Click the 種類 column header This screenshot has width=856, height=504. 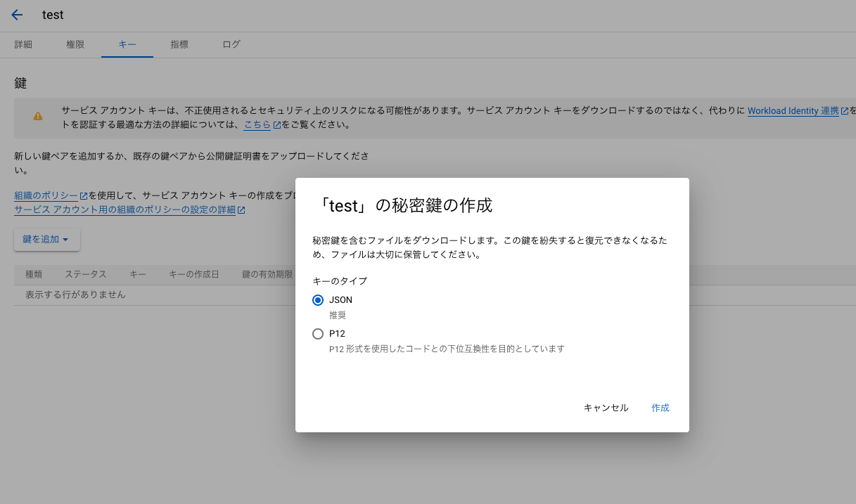[34, 274]
